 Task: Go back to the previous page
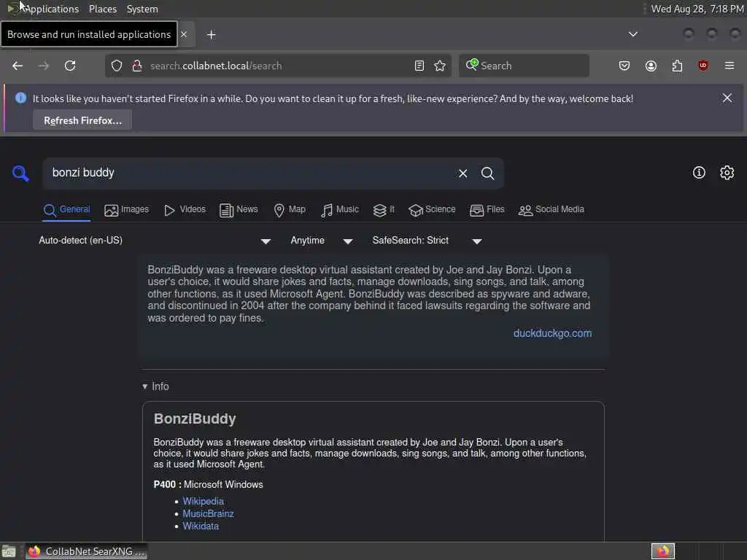pos(18,66)
